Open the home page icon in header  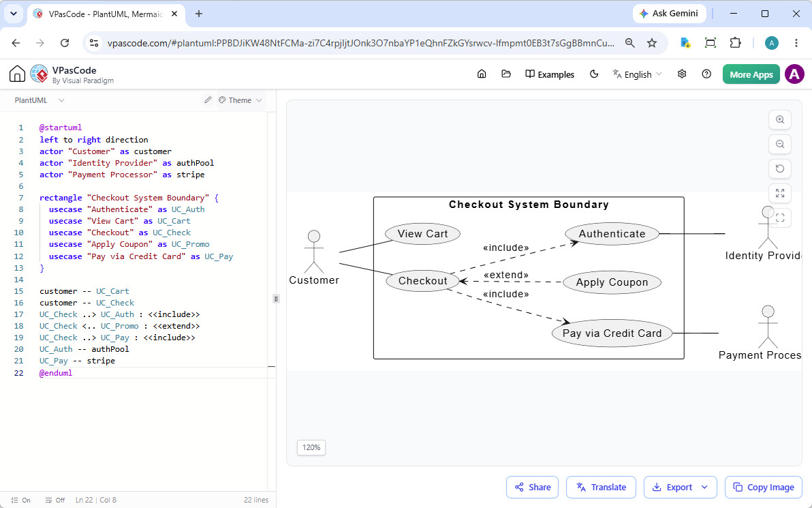482,74
